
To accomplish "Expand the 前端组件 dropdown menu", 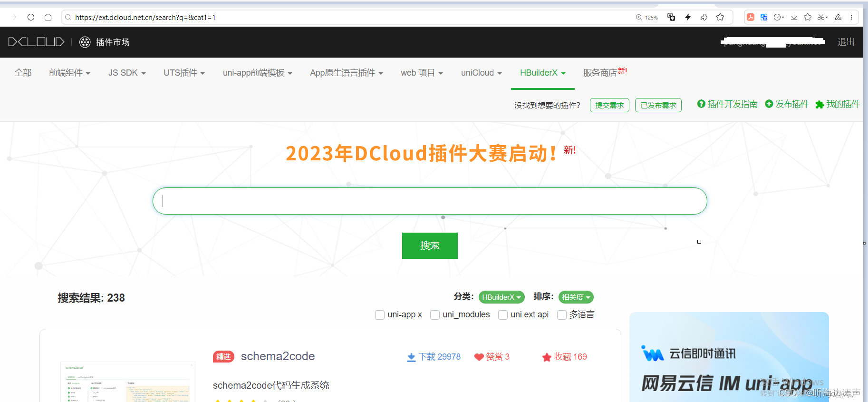I will pyautogui.click(x=69, y=73).
